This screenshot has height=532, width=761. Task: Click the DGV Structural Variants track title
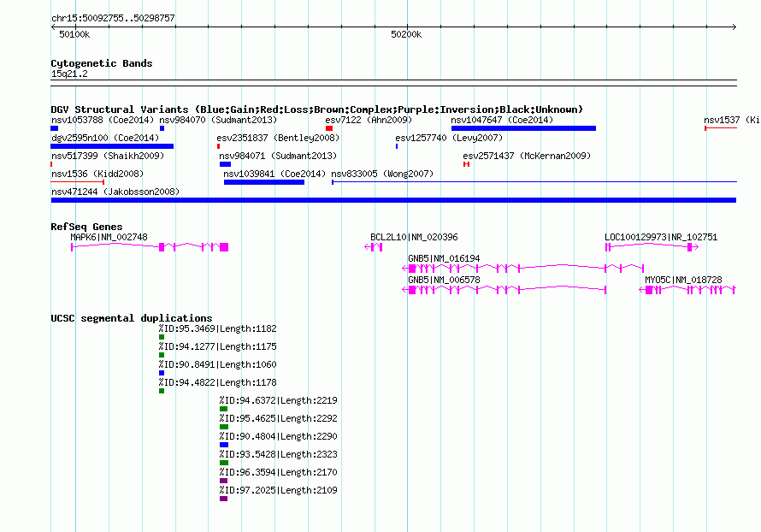(x=317, y=109)
